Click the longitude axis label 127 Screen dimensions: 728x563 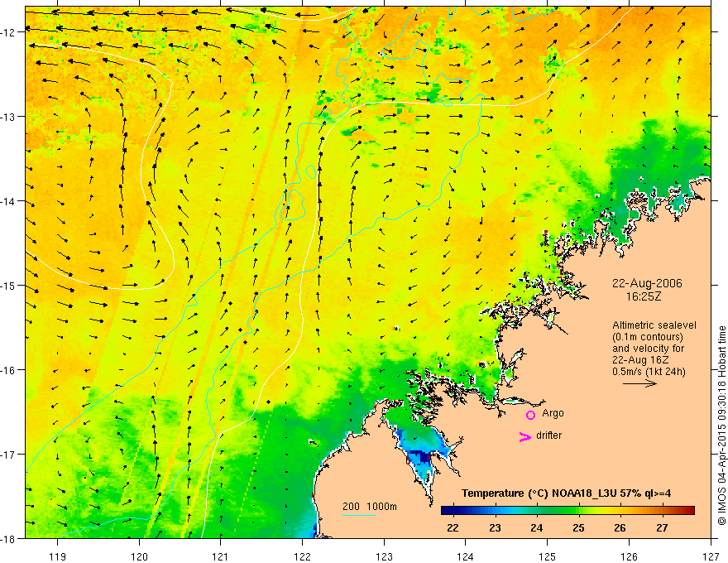tap(711, 556)
